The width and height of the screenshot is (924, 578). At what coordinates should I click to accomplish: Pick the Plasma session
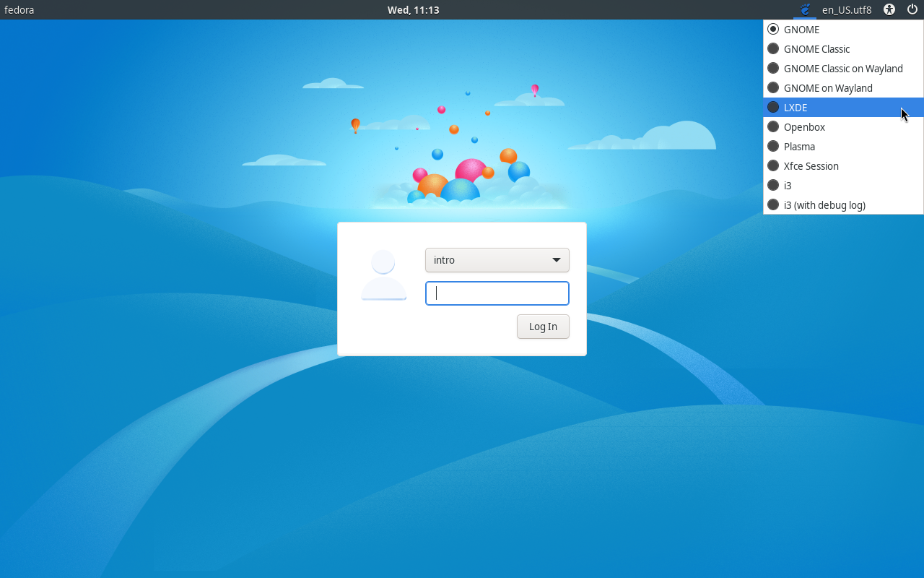tap(843, 147)
